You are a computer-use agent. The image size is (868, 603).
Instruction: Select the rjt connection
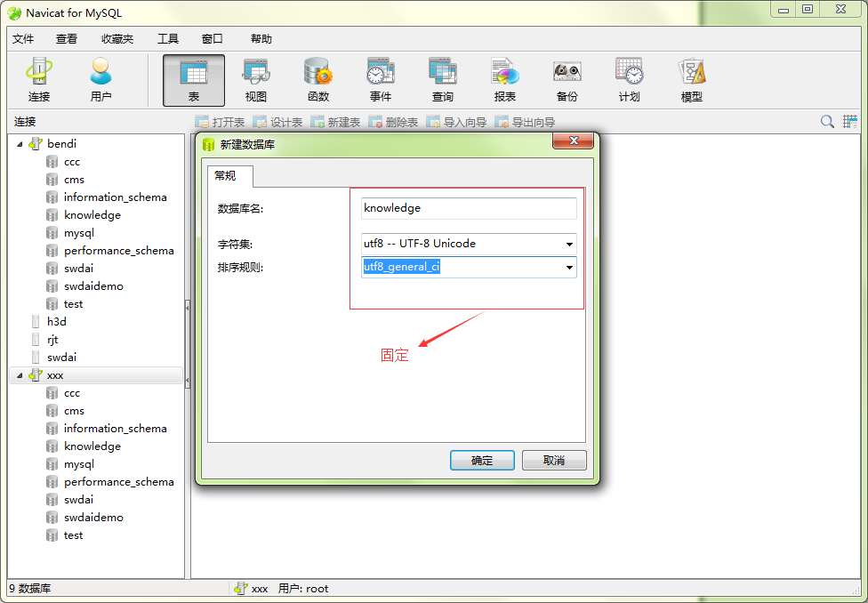click(x=52, y=340)
